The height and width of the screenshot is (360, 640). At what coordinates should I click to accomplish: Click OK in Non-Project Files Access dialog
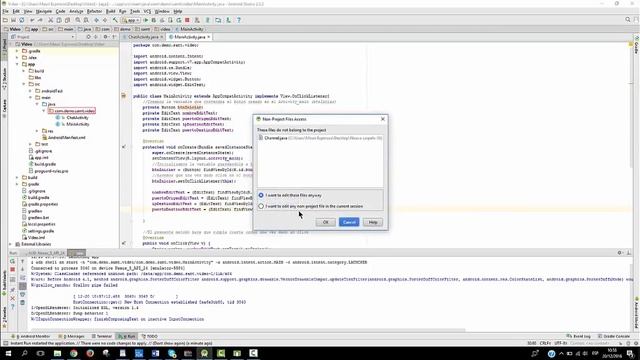tap(326, 222)
